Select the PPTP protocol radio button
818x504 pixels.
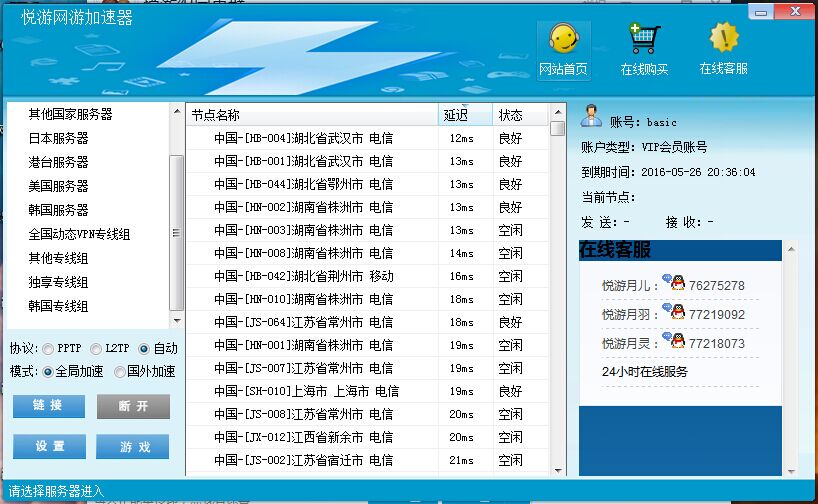click(48, 349)
